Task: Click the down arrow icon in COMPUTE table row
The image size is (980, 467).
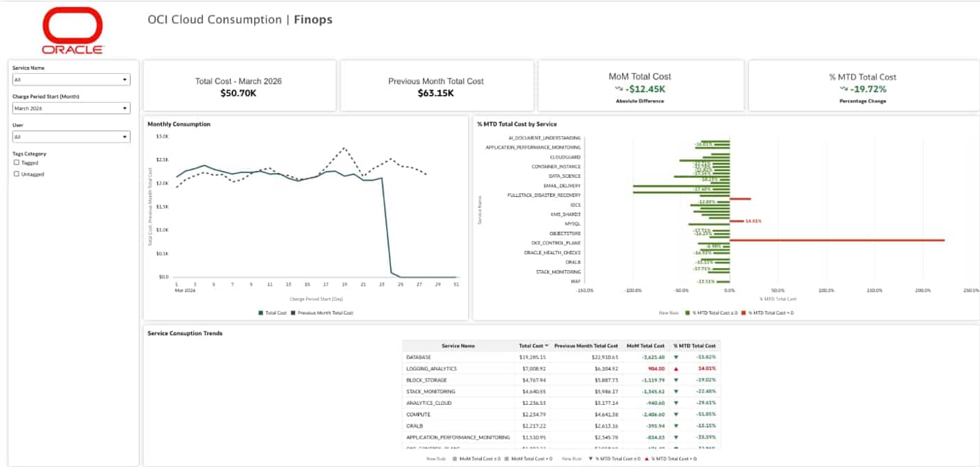Action: [676, 415]
